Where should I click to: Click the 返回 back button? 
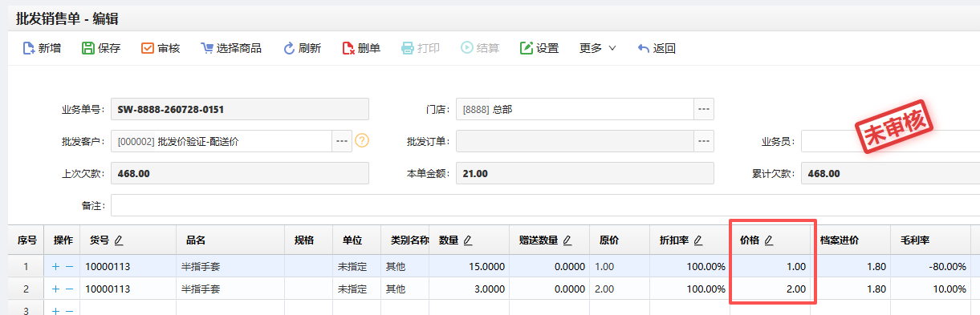point(657,48)
